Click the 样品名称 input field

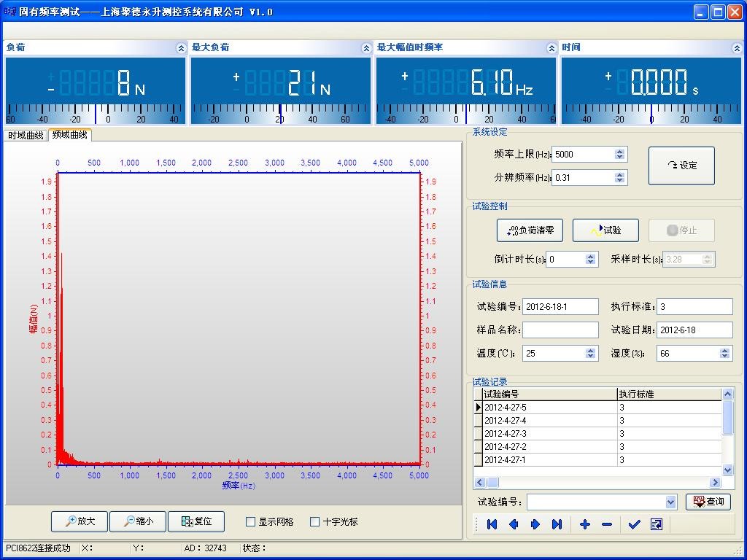[560, 330]
